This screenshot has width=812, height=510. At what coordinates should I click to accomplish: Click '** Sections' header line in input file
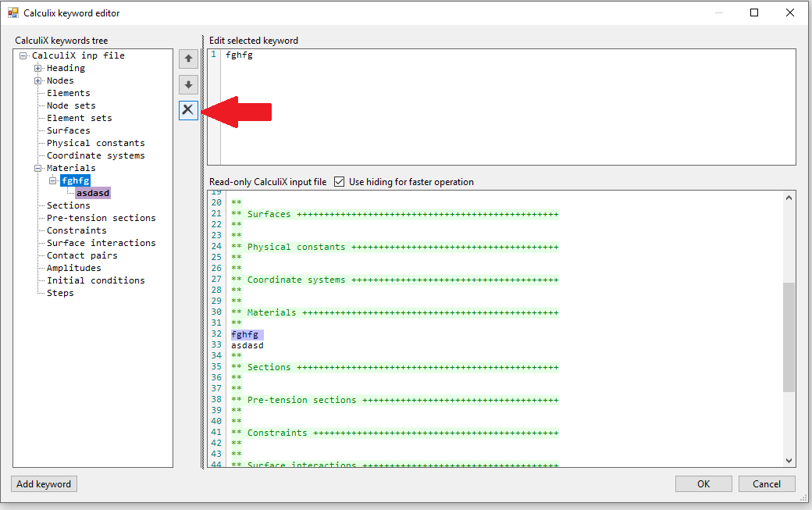(x=394, y=367)
